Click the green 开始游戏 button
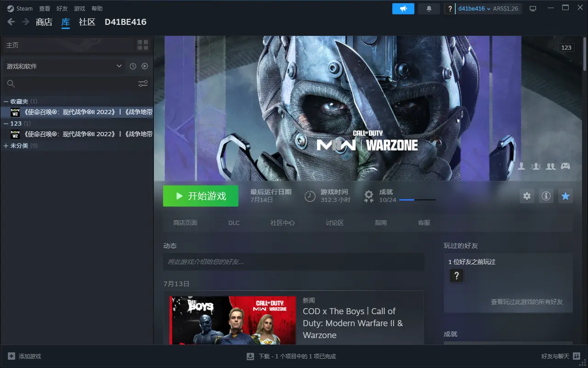Image resolution: width=588 pixels, height=368 pixels. click(x=201, y=196)
